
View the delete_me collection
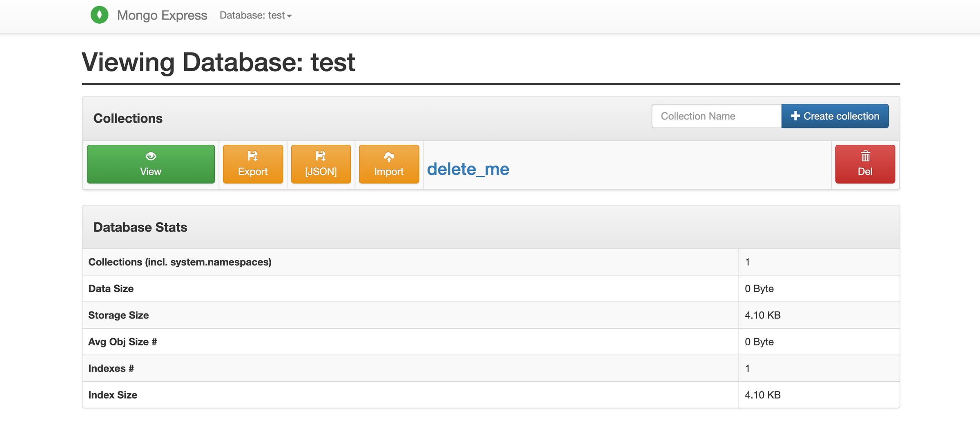(151, 164)
